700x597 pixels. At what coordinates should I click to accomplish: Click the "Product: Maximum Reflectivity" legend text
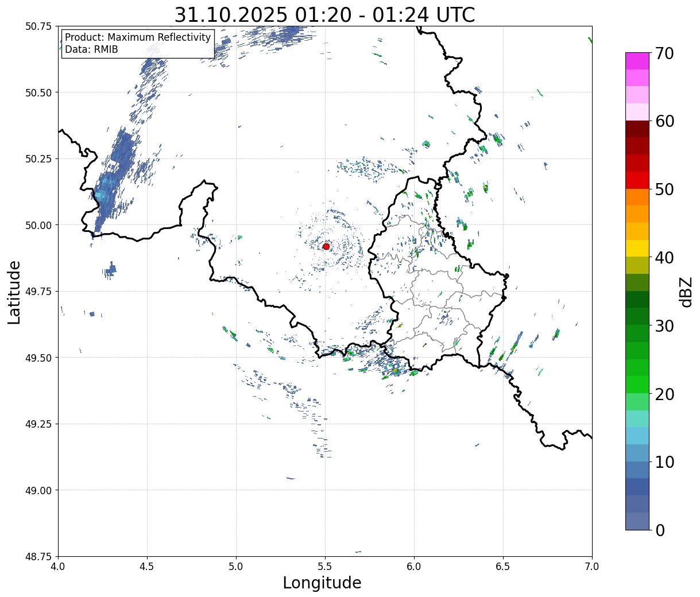click(138, 37)
